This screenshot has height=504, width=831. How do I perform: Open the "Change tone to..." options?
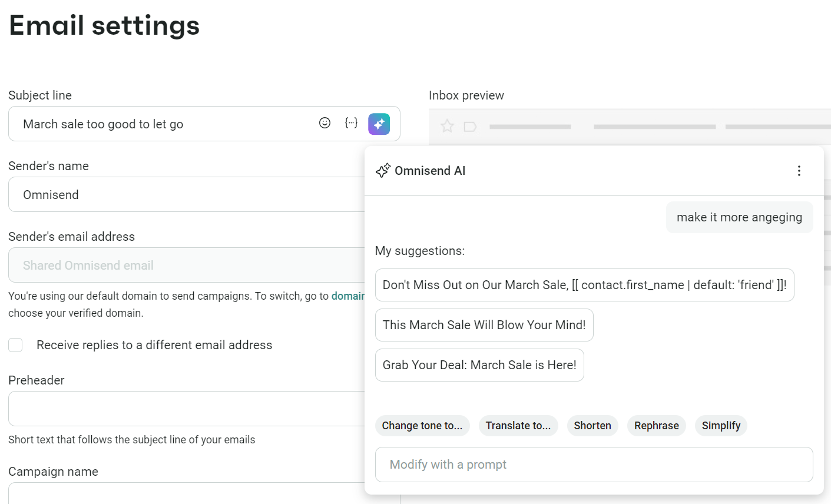point(422,425)
